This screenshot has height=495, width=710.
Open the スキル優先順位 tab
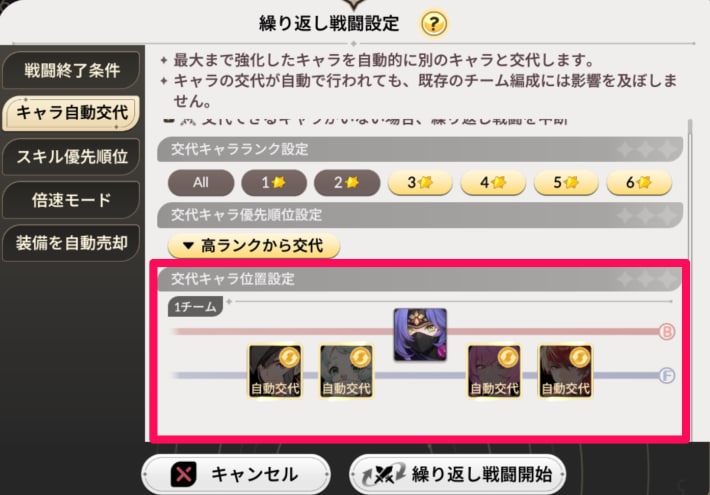pyautogui.click(x=72, y=157)
